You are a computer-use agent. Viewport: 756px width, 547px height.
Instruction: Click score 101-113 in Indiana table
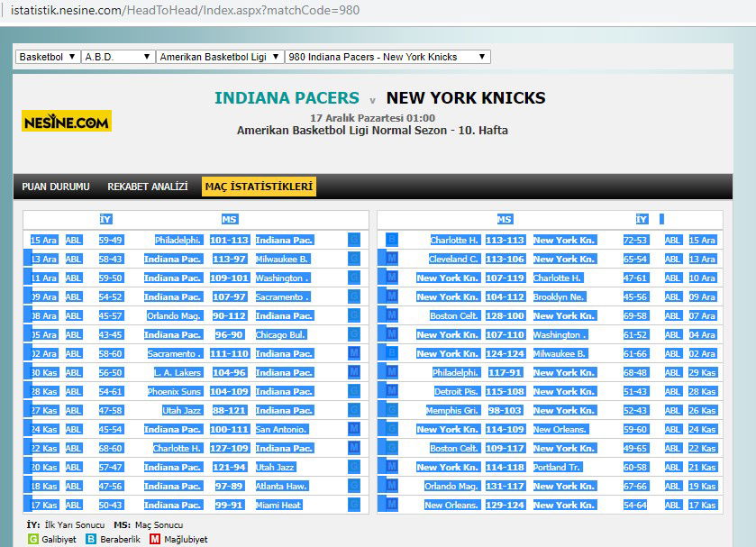(x=229, y=240)
